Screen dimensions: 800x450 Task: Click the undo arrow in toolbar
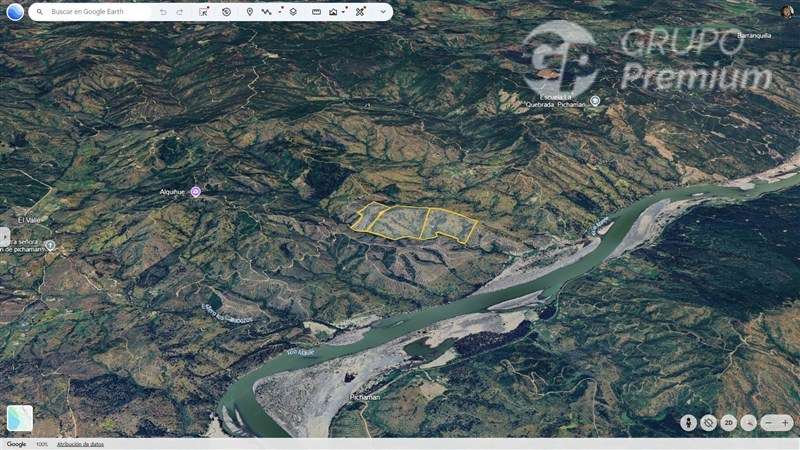click(x=163, y=12)
